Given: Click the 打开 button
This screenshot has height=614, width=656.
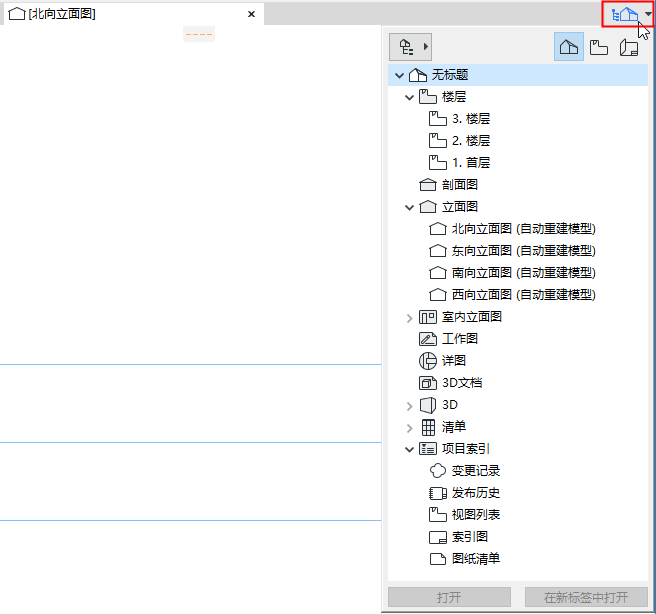Looking at the screenshot, I should point(449,597).
